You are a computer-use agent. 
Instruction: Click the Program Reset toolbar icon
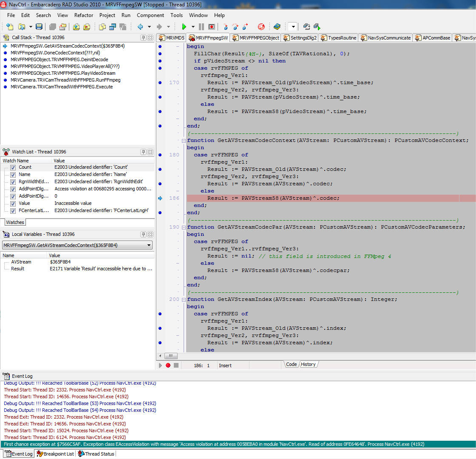click(x=210, y=26)
